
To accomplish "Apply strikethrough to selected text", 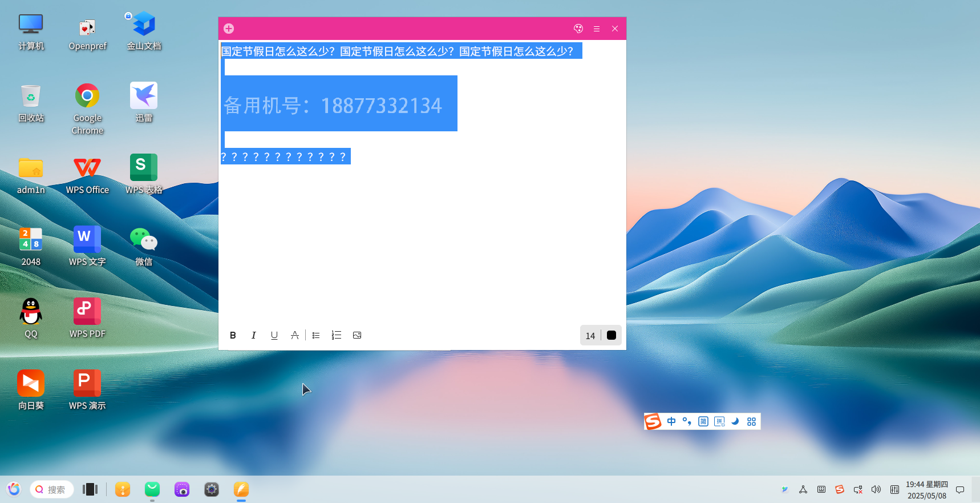I will 295,335.
